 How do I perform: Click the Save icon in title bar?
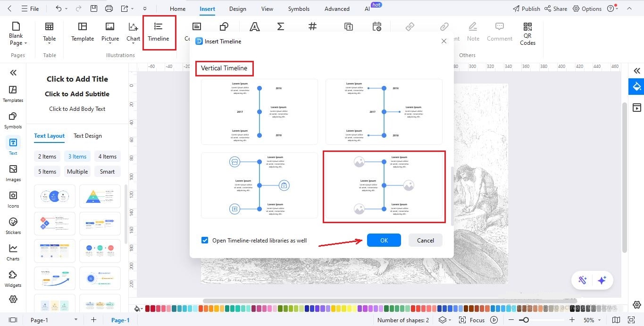[x=94, y=8]
